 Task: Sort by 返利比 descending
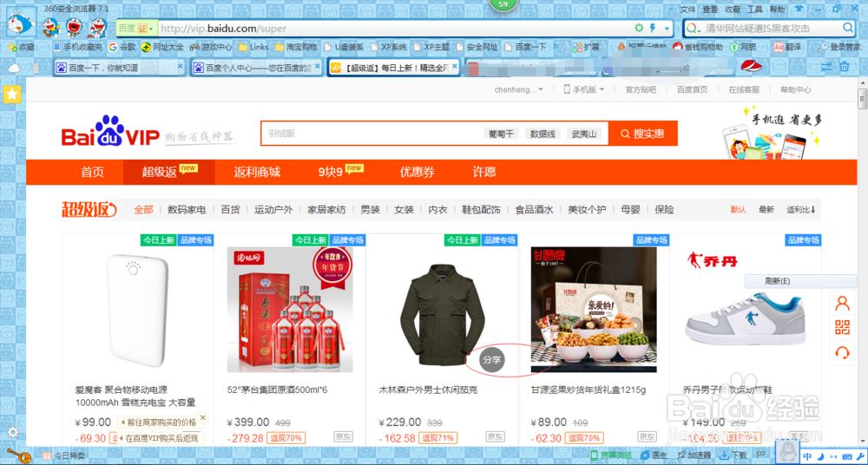801,210
